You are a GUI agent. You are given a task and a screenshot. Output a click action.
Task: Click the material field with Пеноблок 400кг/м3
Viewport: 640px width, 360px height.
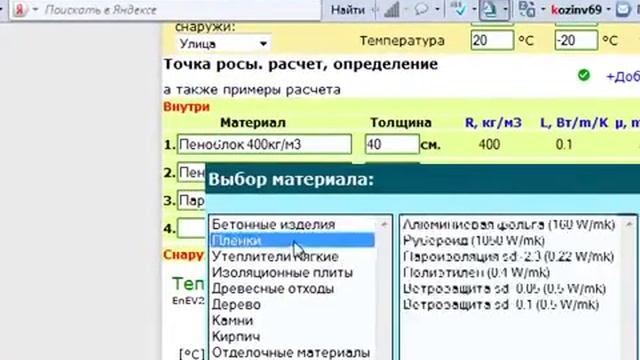(264, 144)
